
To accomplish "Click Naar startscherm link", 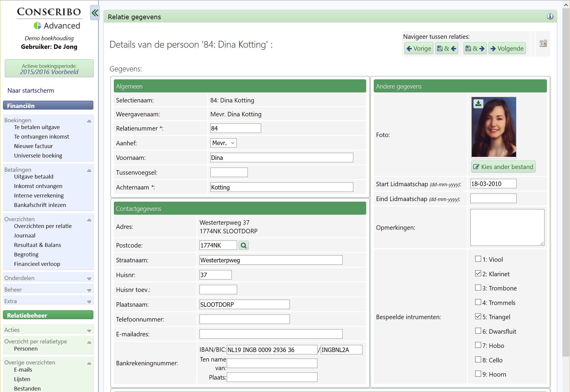I will pyautogui.click(x=31, y=91).
